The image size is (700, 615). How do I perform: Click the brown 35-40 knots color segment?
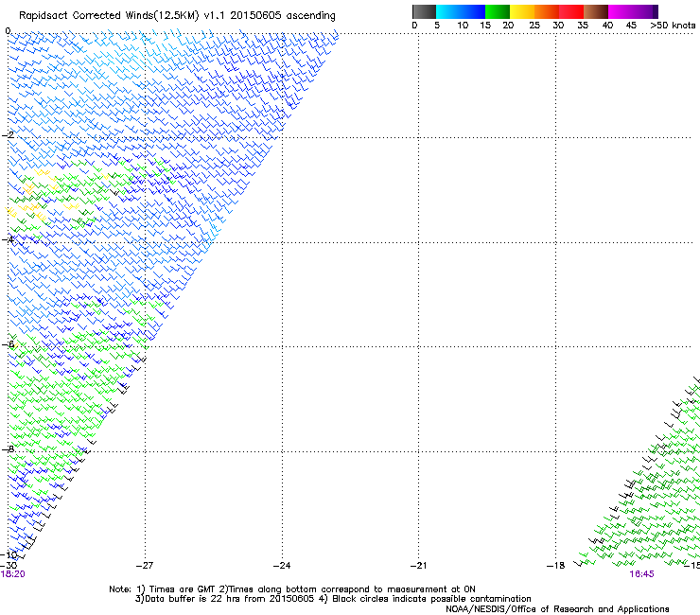tap(596, 11)
